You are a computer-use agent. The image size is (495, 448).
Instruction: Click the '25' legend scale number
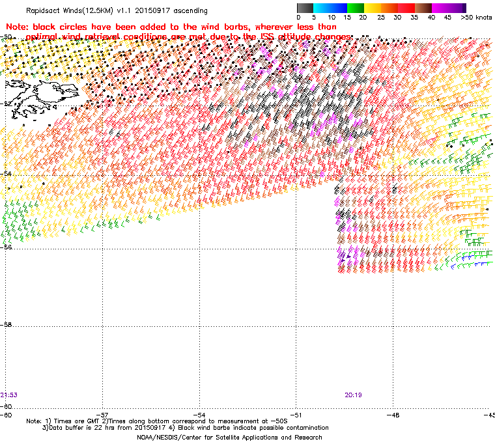tap(381, 18)
